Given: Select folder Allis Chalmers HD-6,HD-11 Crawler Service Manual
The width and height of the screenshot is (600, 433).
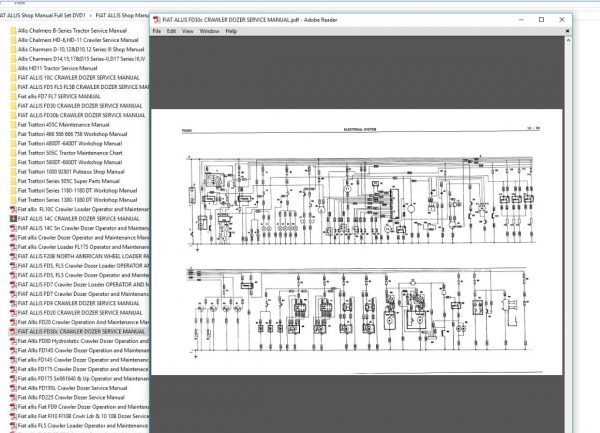Looking at the screenshot, I should [78, 40].
